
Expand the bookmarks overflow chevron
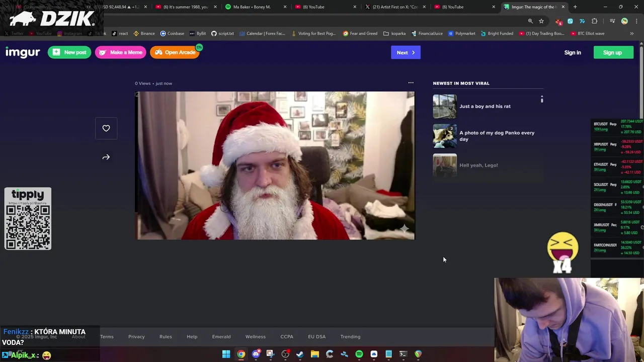pyautogui.click(x=632, y=34)
